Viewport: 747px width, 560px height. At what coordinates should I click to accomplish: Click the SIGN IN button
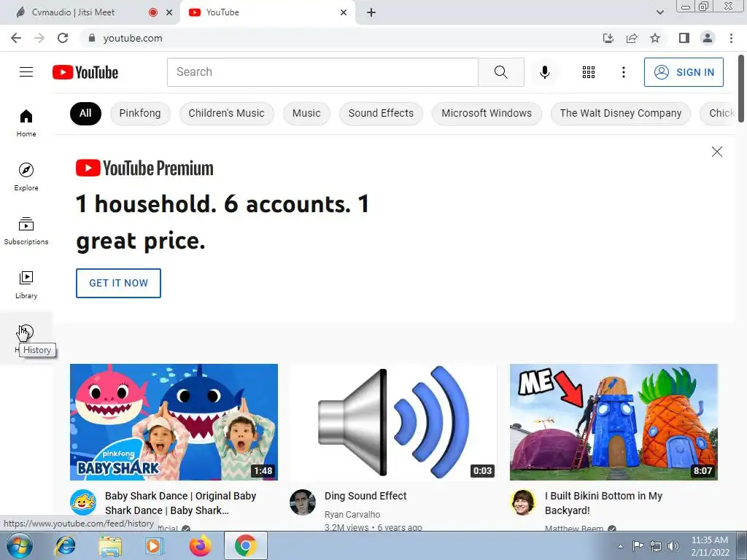click(x=684, y=72)
